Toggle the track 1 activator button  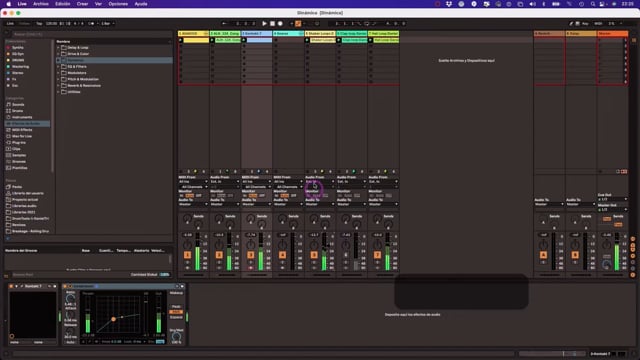(187, 255)
